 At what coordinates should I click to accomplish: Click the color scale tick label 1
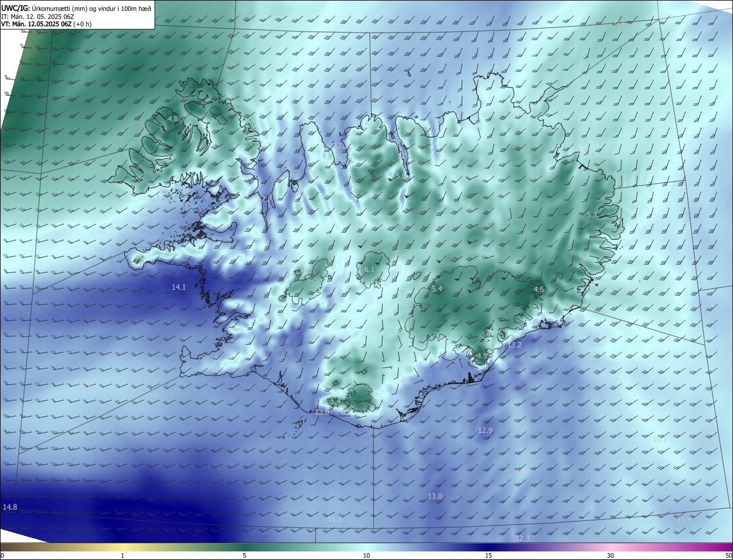point(123,555)
